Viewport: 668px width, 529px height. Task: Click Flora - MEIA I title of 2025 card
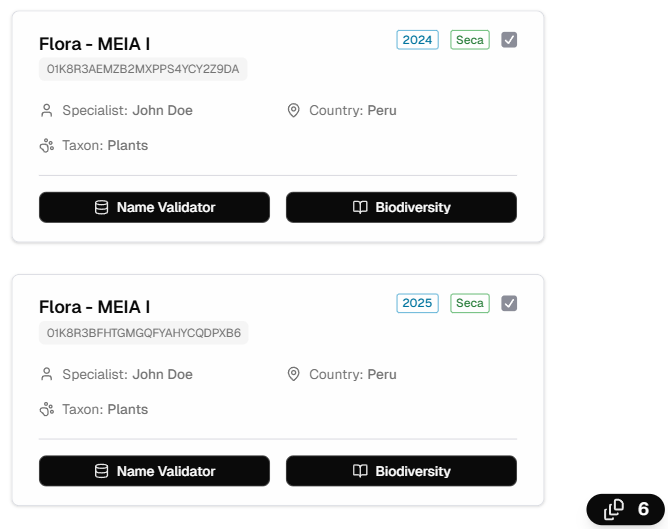click(94, 307)
